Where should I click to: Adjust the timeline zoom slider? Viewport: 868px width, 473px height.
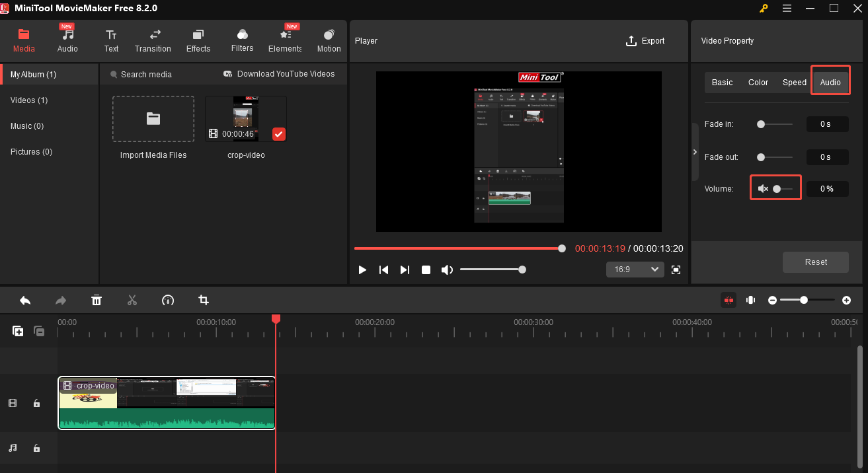[807, 300]
